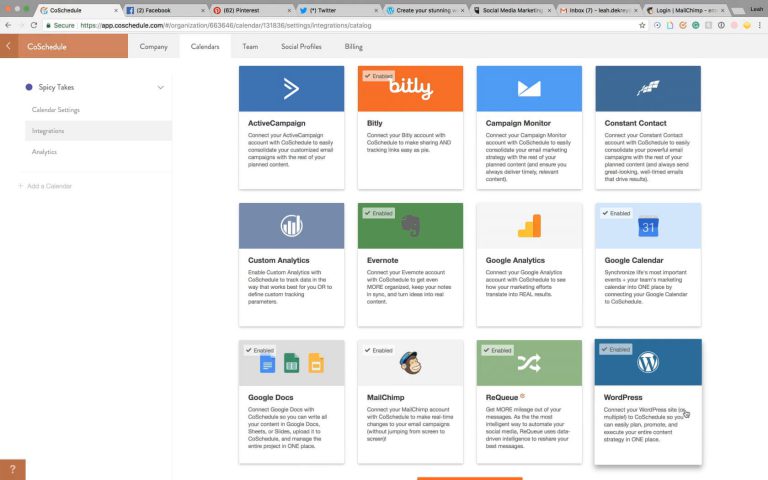Click the browser back arrow
This screenshot has width=768, height=480.
pyautogui.click(x=8, y=25)
